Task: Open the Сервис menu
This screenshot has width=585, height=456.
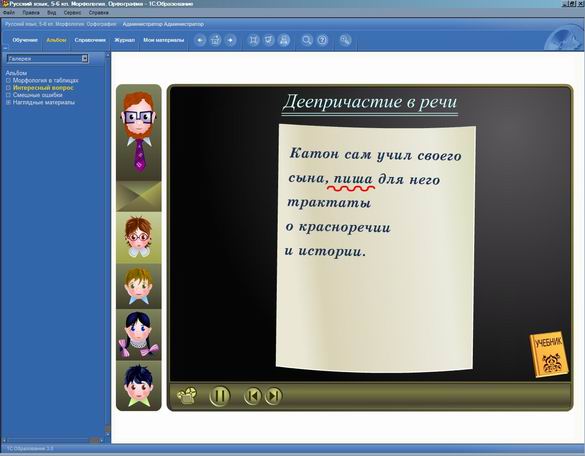Action: coord(72,12)
